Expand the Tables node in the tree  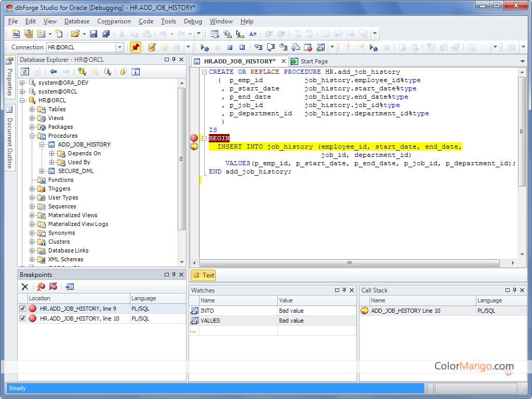click(32, 109)
